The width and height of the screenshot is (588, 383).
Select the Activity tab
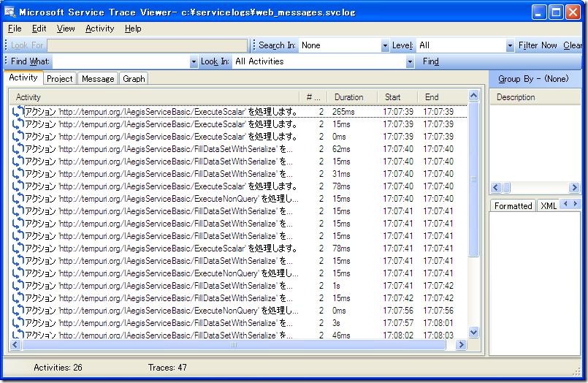coord(23,77)
